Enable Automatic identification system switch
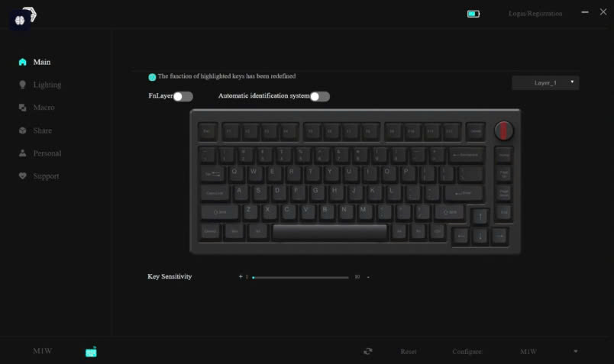Viewport: 614px width, 364px height. click(x=320, y=96)
